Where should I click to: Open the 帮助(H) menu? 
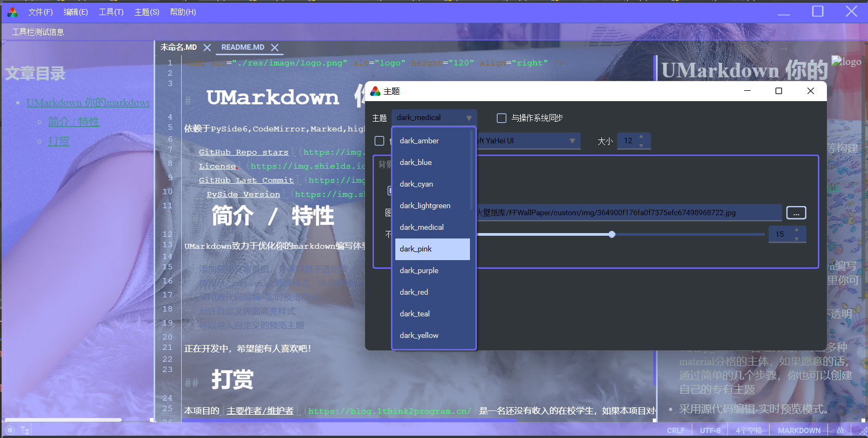coord(183,12)
